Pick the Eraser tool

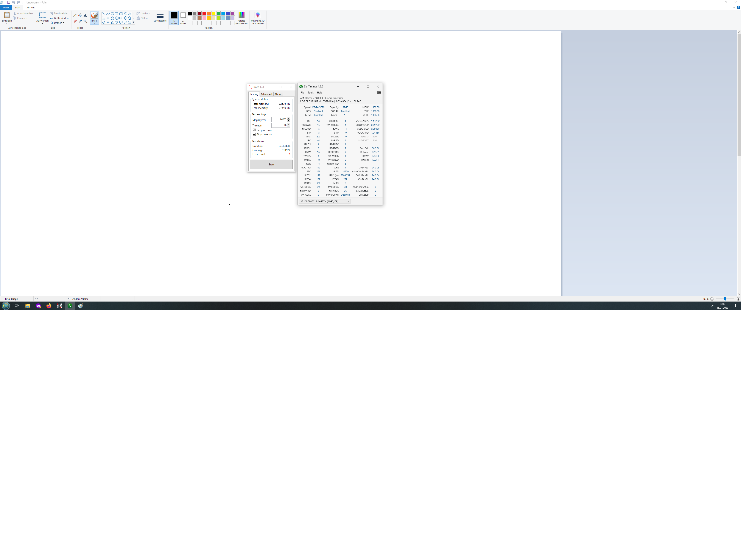(75, 21)
